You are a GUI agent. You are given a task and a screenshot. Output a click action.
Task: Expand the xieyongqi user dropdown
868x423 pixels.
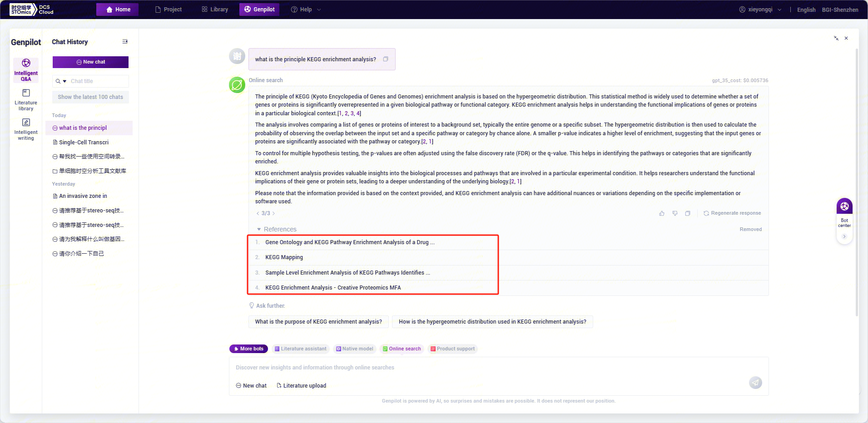[760, 10]
